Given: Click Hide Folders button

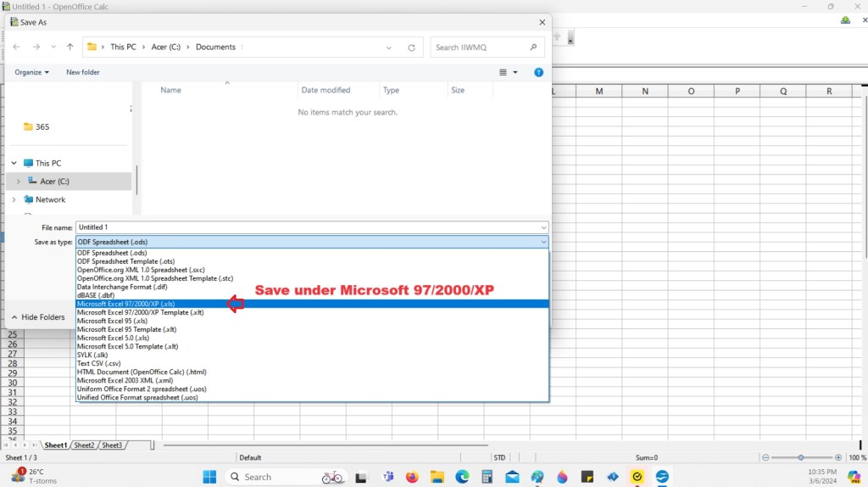Looking at the screenshot, I should pos(37,317).
